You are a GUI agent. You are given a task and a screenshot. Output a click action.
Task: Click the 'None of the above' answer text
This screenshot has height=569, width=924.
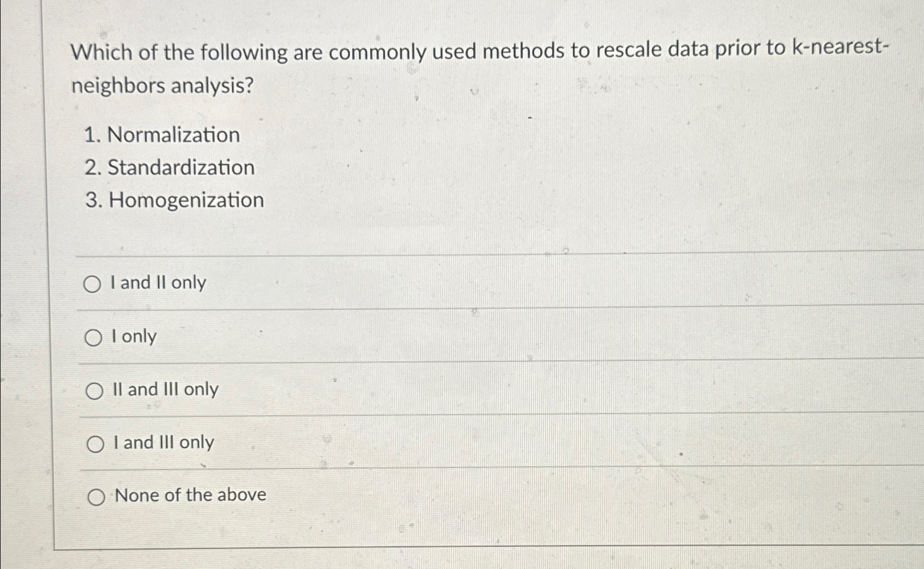[189, 496]
